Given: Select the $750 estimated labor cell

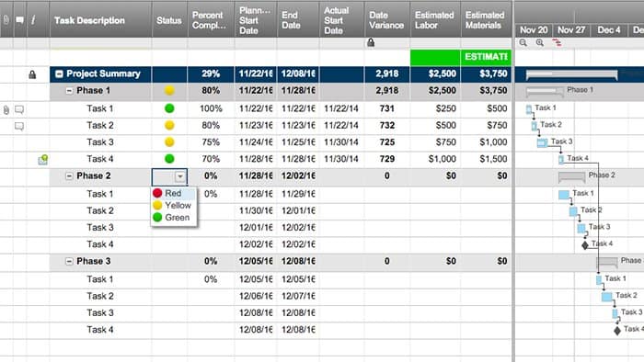Looking at the screenshot, I should click(435, 142).
